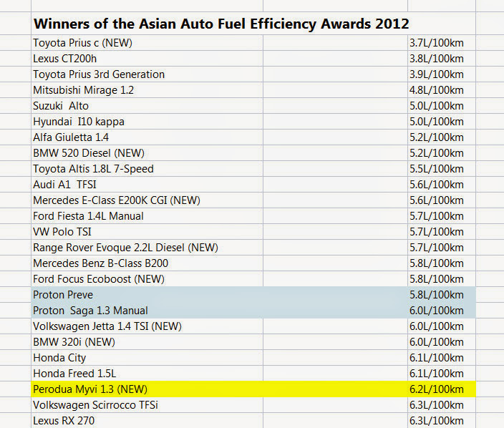Select the 'Alfa Giuletta 1.4' cell
Image resolution: width=504 pixels, height=428 pixels.
click(x=147, y=137)
